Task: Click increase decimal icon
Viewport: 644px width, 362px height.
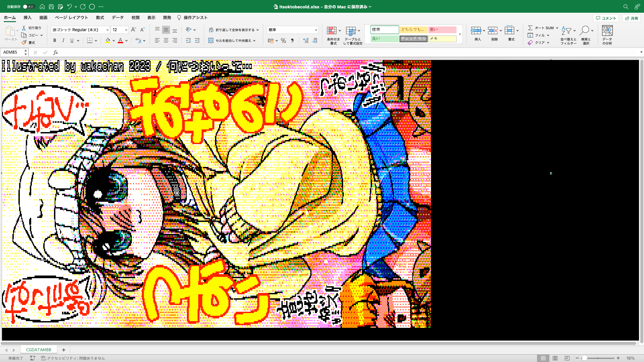Action: 306,41
